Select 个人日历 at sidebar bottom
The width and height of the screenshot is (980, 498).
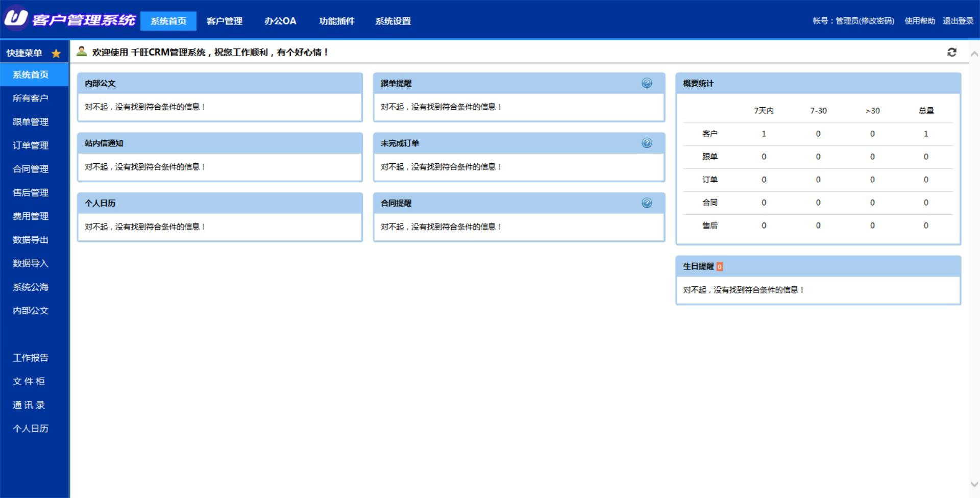pyautogui.click(x=30, y=429)
